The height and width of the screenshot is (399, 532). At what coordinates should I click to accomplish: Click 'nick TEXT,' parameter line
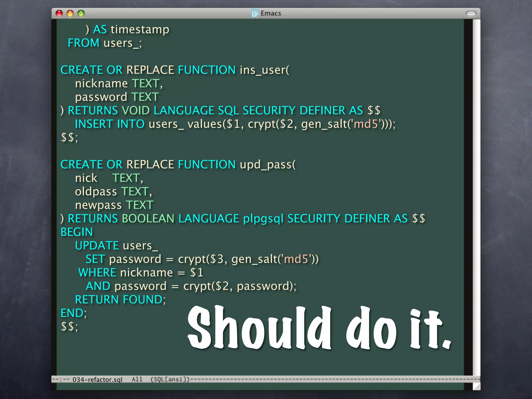pos(109,178)
